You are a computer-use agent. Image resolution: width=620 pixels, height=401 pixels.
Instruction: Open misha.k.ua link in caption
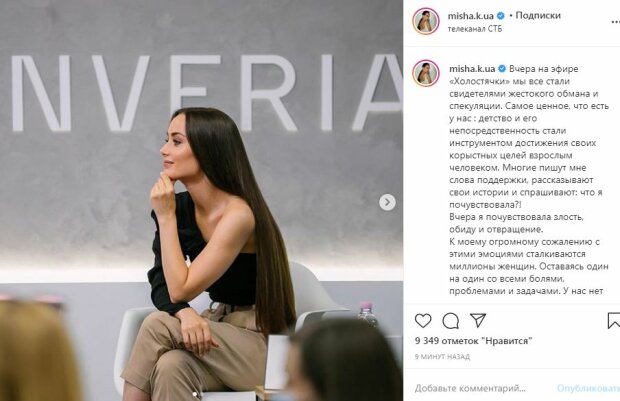click(472, 69)
